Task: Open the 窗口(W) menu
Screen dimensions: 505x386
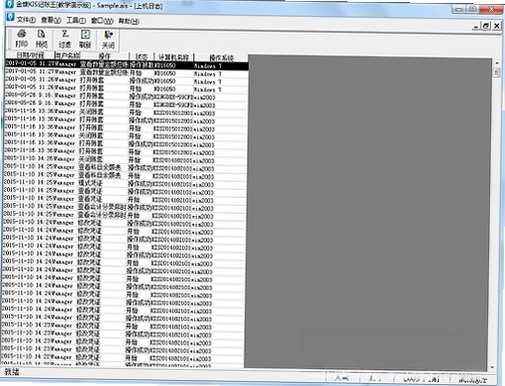Action: coord(102,21)
